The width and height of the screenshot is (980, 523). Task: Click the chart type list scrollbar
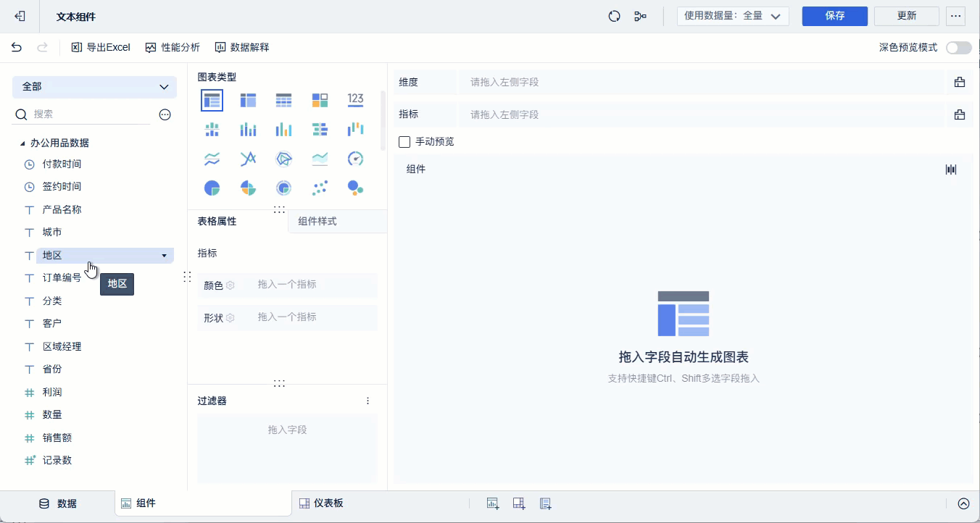click(x=382, y=120)
